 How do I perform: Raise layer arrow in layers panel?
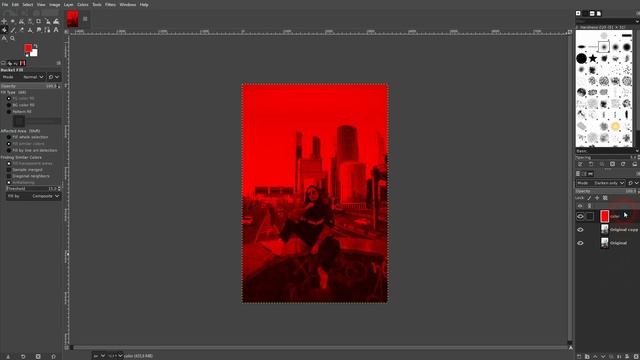coord(595,356)
